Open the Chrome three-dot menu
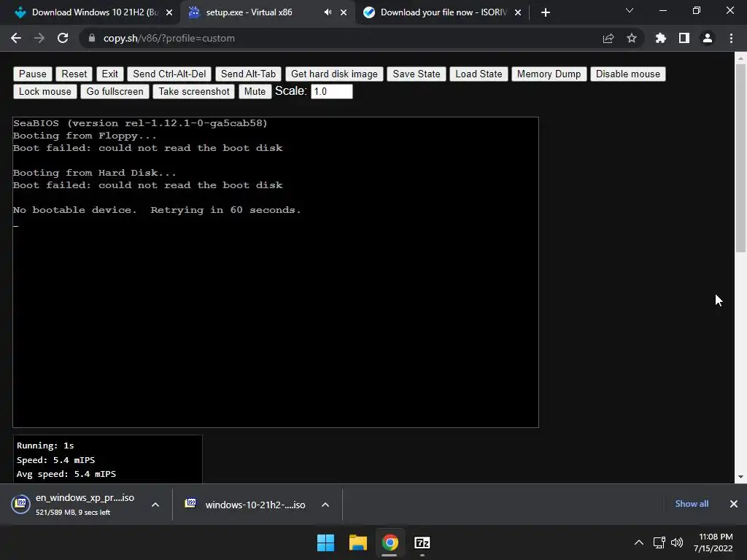 pos(731,38)
